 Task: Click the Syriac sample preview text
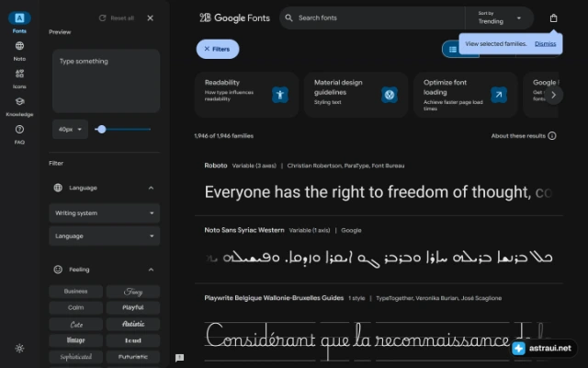tap(379, 258)
